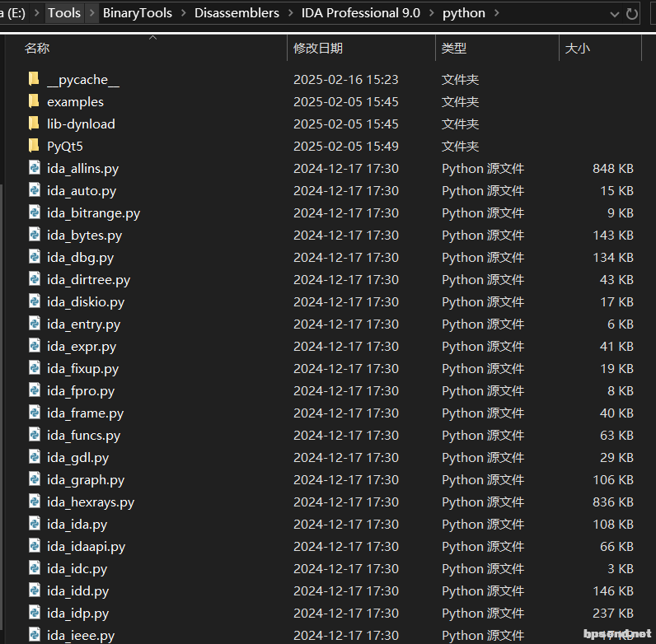Select the file name ida_dbg.py
Viewport: 656px width, 644px height.
[x=80, y=258]
